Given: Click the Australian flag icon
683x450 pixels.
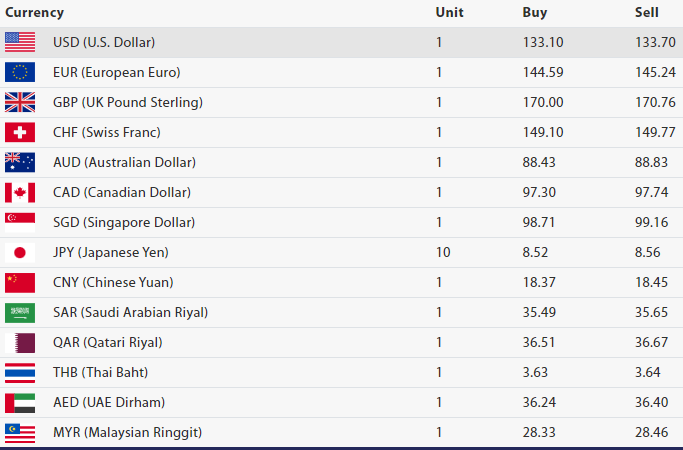Looking at the screenshot, I should (20, 162).
